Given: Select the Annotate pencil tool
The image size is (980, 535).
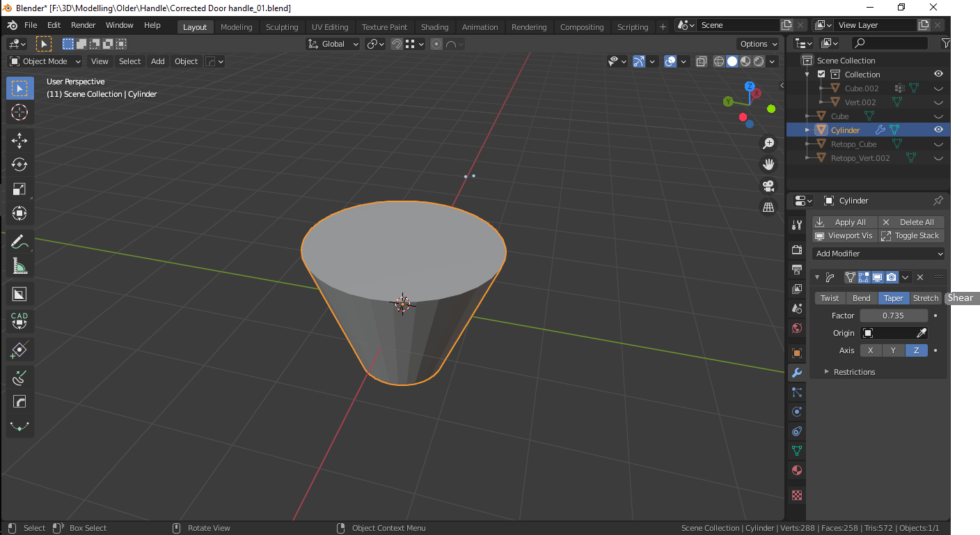Looking at the screenshot, I should pos(19,242).
